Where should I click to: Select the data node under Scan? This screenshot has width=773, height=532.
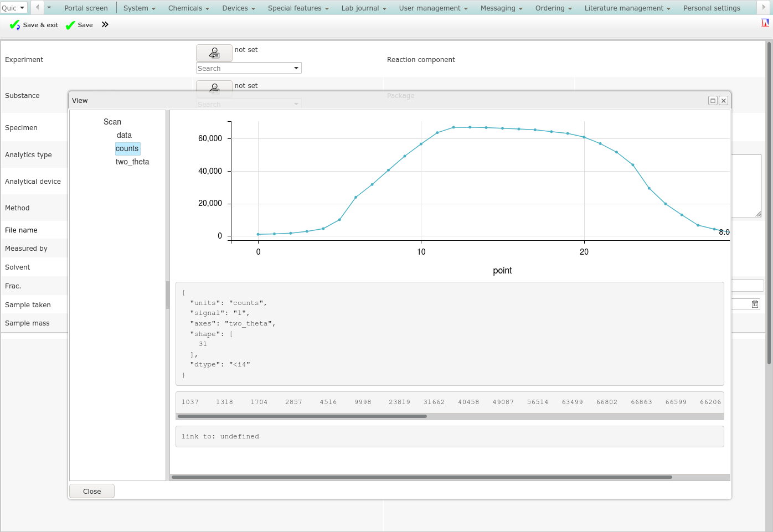(x=124, y=135)
